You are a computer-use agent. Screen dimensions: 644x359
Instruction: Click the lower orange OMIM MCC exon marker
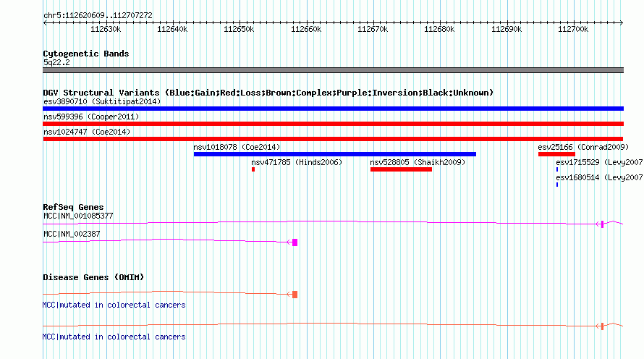[602, 326]
